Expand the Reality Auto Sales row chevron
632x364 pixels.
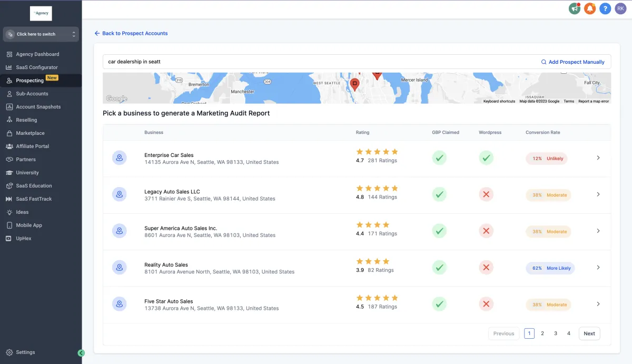click(598, 267)
